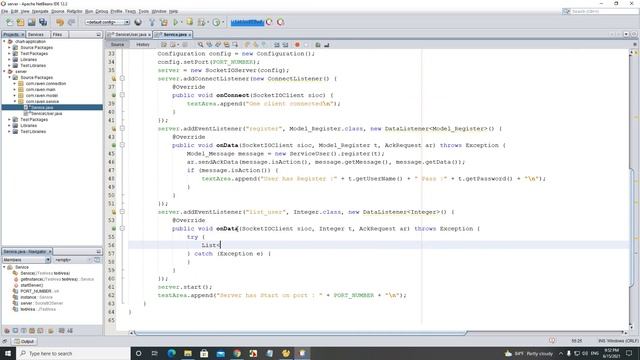Screen dimensions: 640x360
Task: Minimize the Navigator panel
Action: tap(98, 251)
